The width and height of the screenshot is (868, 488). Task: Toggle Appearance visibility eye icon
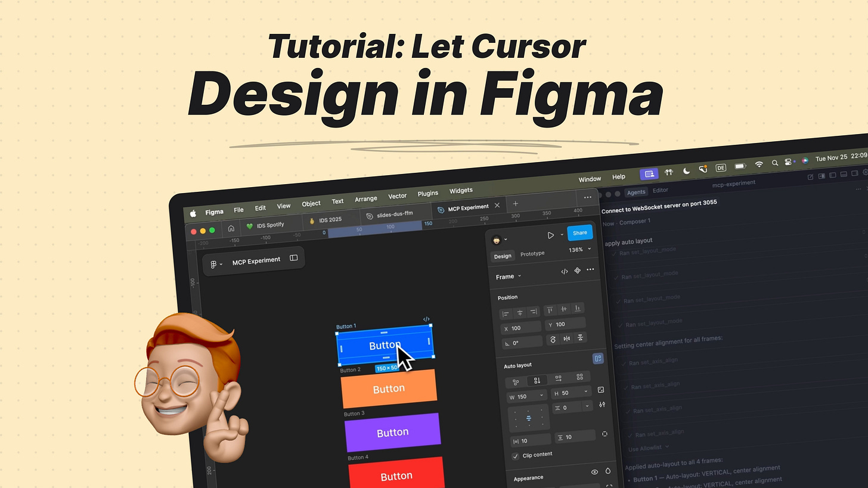pos(594,472)
